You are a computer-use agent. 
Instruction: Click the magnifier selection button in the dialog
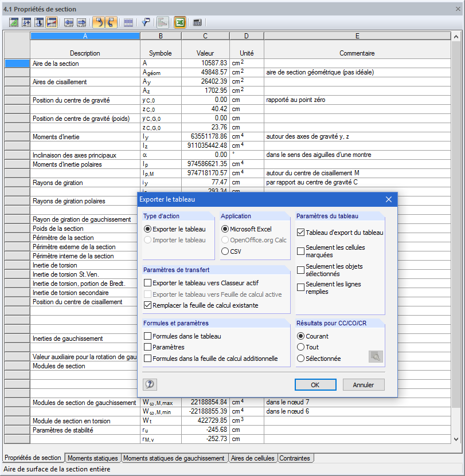[376, 356]
